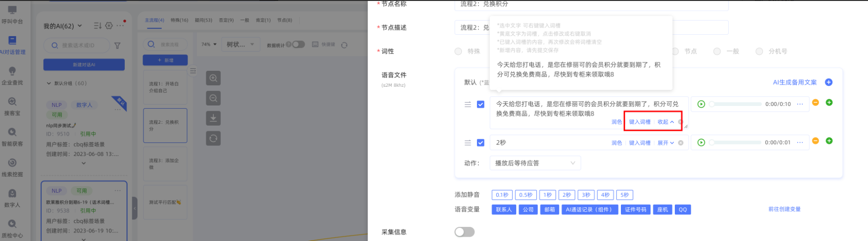Click blue plus beside AI生成备用文案

pyautogui.click(x=829, y=82)
